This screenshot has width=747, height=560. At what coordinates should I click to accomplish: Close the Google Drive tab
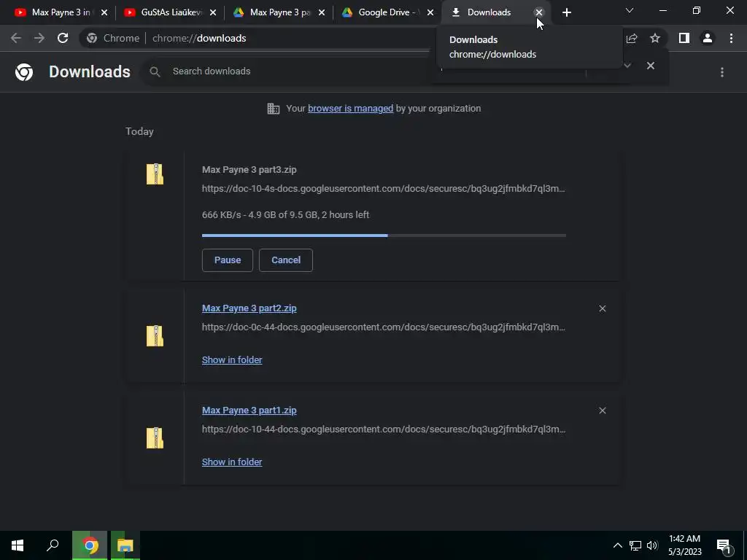[x=430, y=13]
